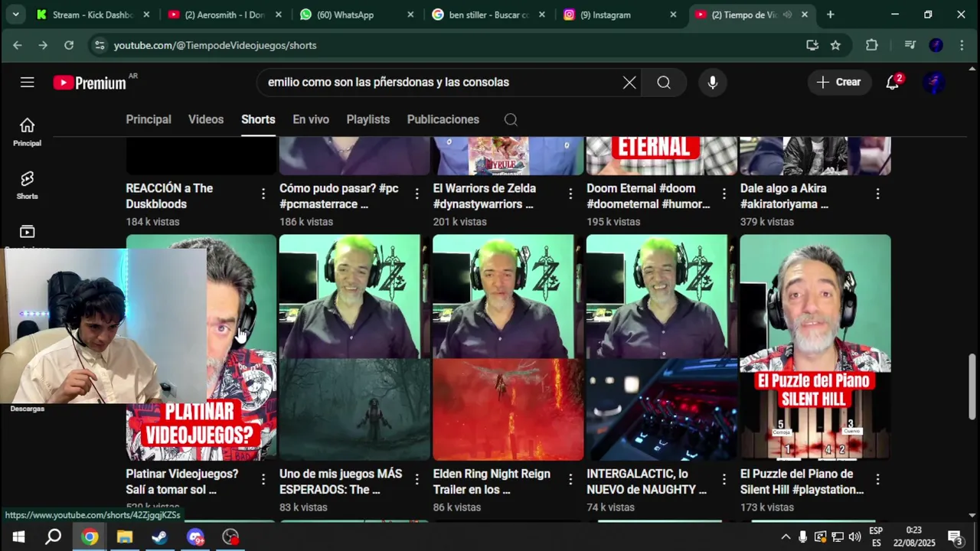
Task: Activate voice search microphone
Action: pos(713,82)
